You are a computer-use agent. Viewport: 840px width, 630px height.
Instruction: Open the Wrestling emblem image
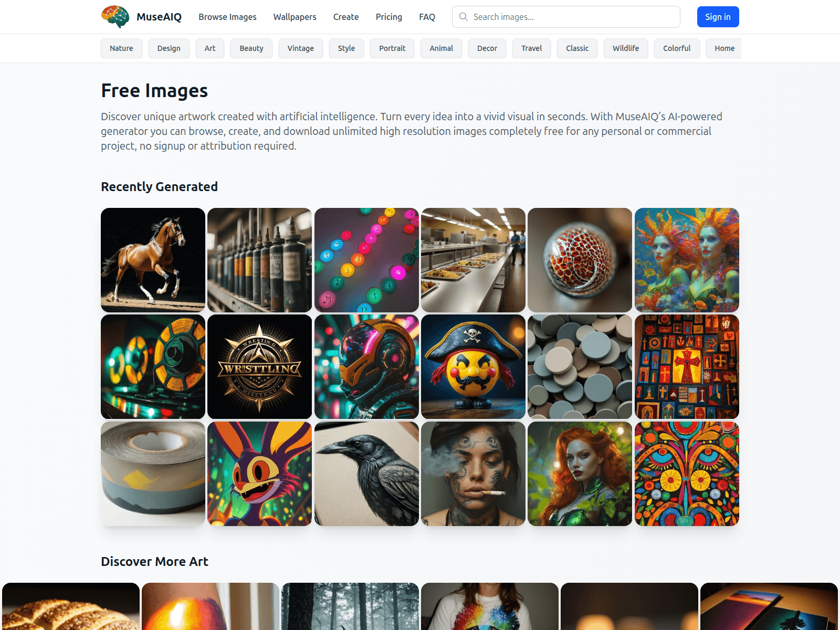259,367
